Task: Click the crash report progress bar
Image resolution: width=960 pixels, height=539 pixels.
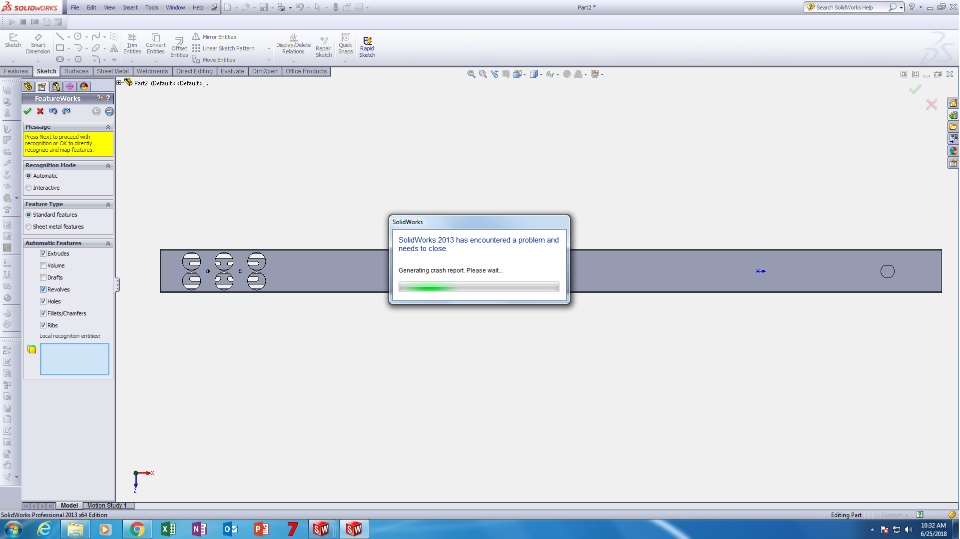Action: pos(479,287)
